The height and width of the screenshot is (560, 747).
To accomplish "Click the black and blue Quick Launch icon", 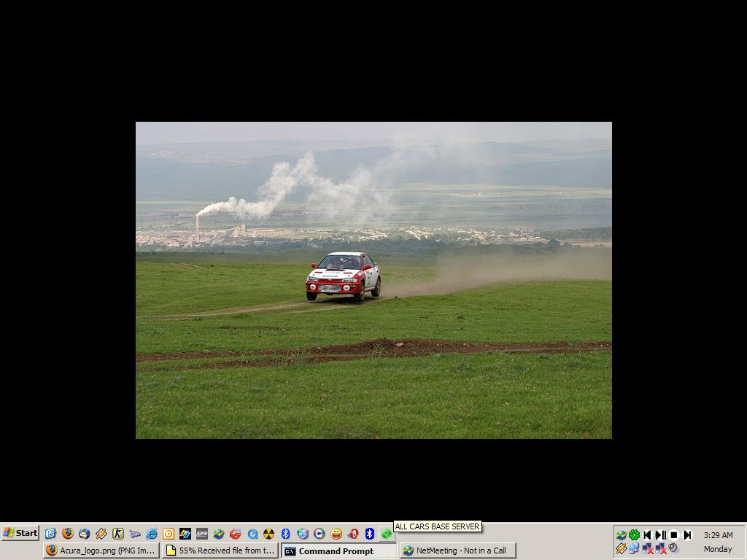I will (x=185, y=534).
